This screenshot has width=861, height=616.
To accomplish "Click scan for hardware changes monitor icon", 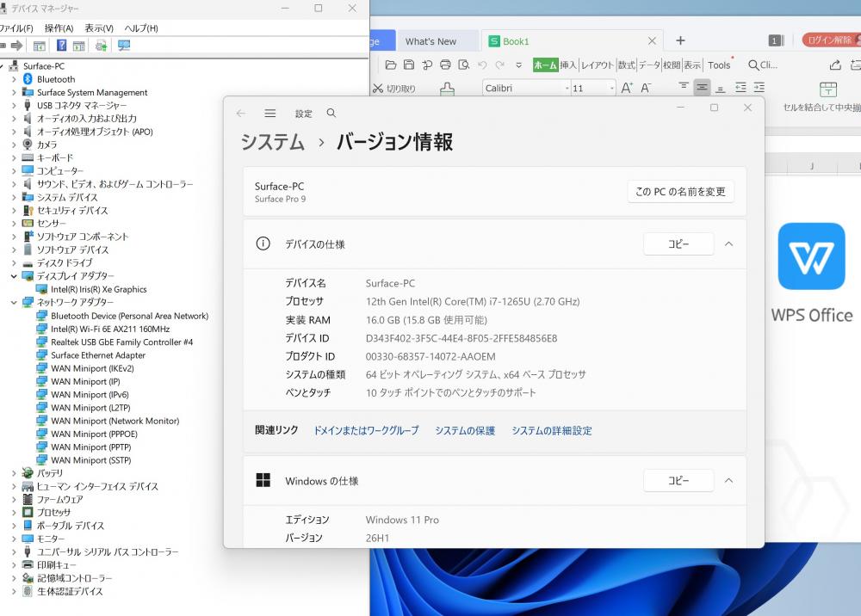I will click(124, 46).
